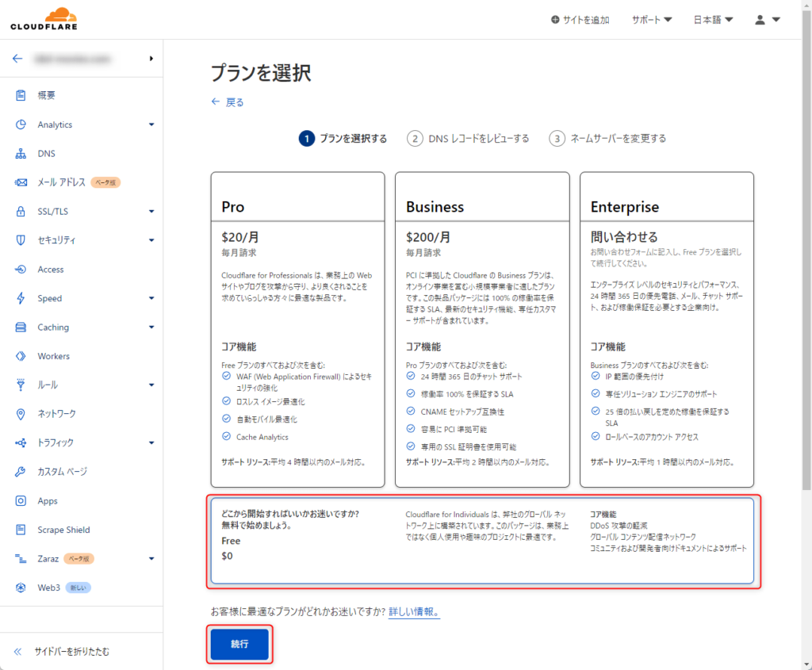The height and width of the screenshot is (670, 812).
Task: Click the ルール funnel icon
Action: (21, 385)
